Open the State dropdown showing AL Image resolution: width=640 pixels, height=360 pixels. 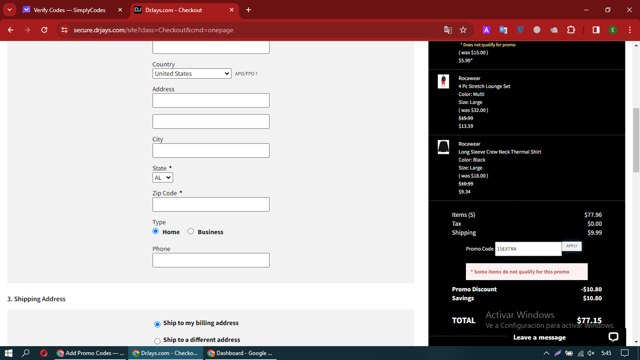click(x=162, y=178)
